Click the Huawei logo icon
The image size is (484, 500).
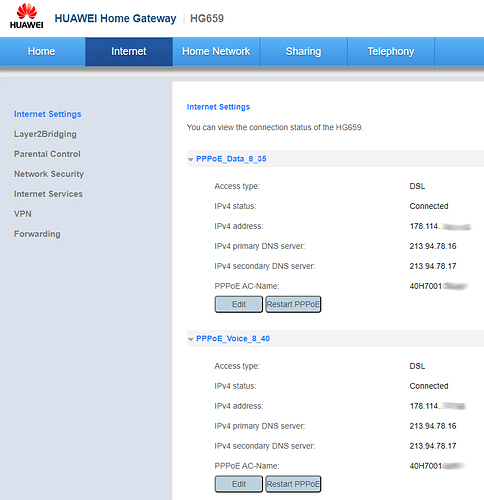[26, 16]
